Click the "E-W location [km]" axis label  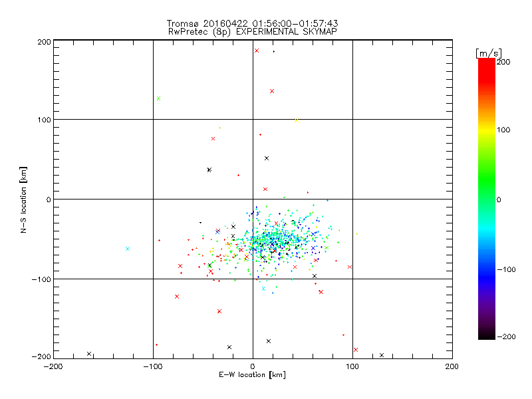(x=252, y=374)
